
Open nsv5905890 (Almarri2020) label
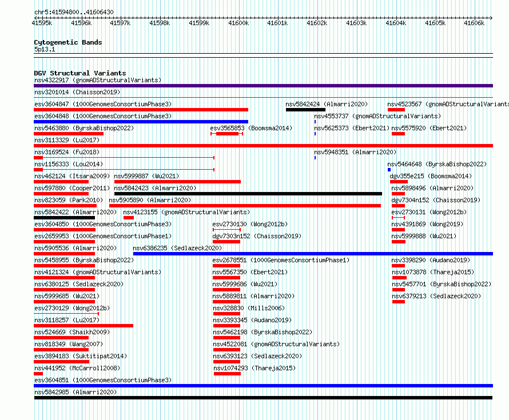(x=150, y=200)
